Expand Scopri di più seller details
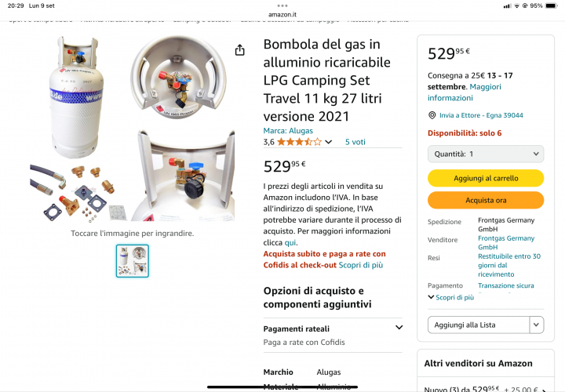 pos(450,298)
